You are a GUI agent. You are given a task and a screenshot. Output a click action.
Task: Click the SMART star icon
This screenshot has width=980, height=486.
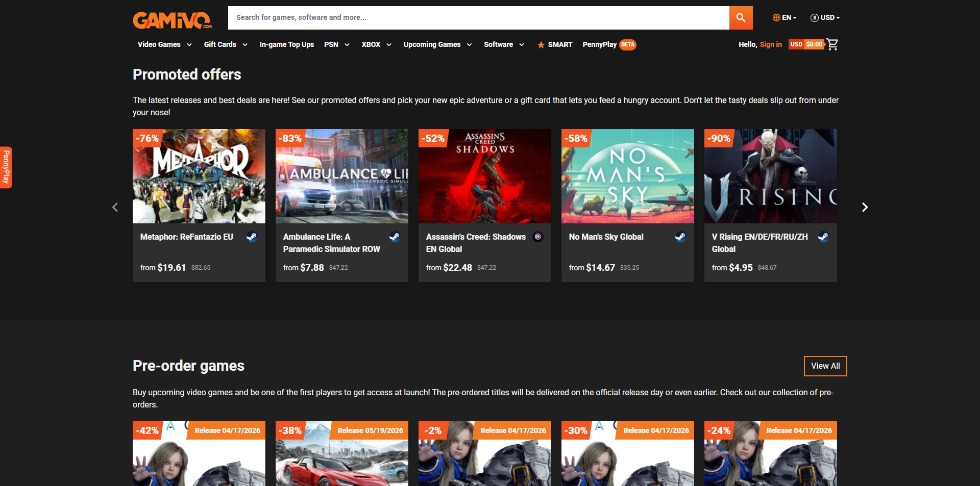541,45
